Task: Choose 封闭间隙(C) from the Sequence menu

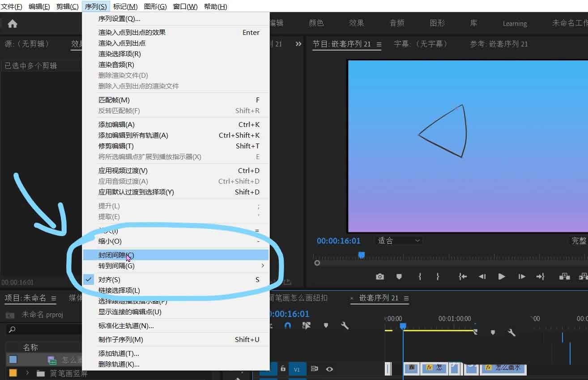Action: [176, 255]
